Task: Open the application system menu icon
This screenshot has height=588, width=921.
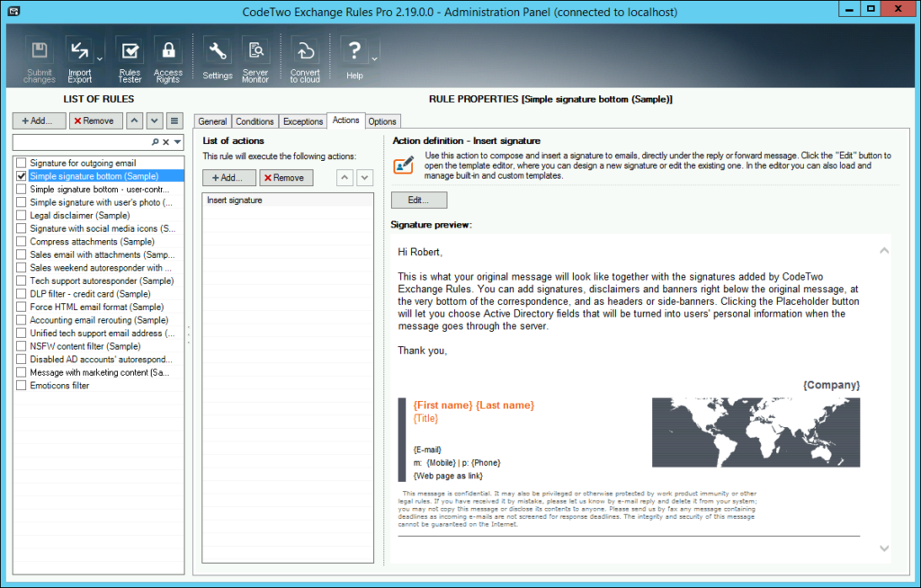Action: tap(13, 11)
